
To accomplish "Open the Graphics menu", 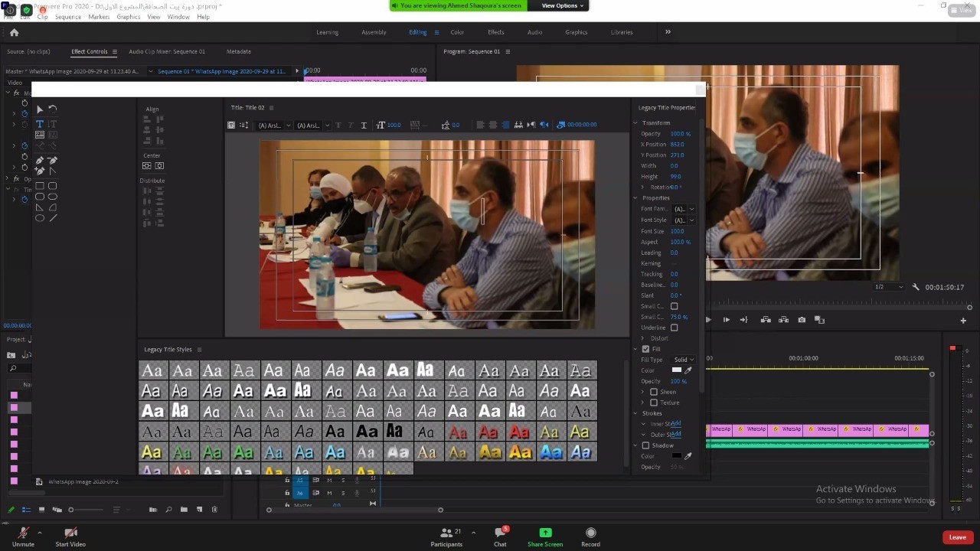I will click(128, 17).
